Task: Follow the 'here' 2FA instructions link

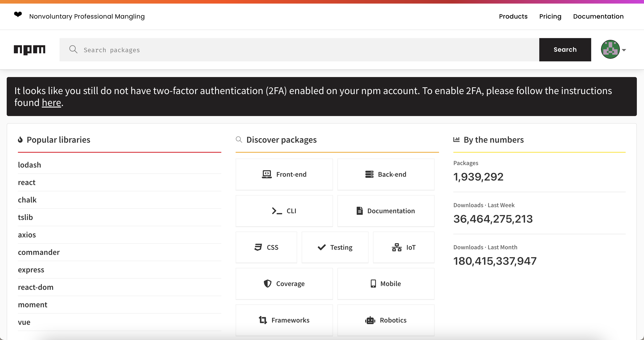Action: click(x=51, y=103)
